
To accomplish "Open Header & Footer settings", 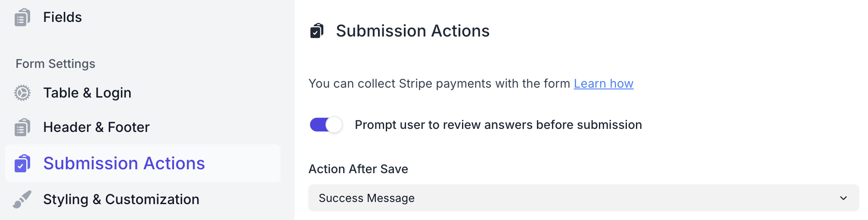I will [x=96, y=127].
